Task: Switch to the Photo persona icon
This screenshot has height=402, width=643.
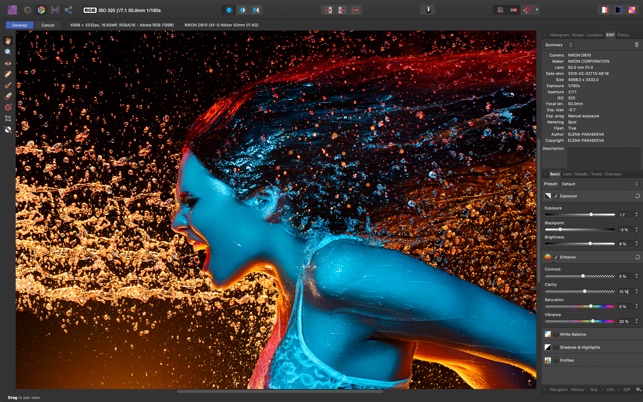Action: click(x=12, y=10)
